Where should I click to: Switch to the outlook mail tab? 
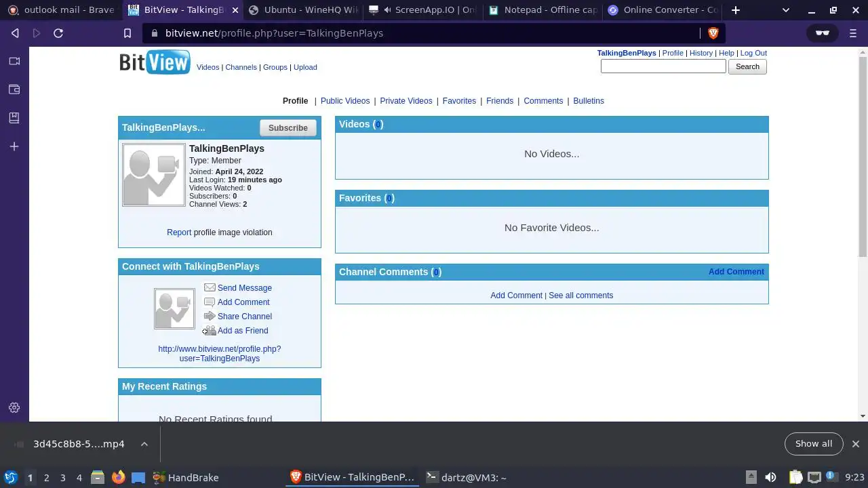tap(61, 10)
